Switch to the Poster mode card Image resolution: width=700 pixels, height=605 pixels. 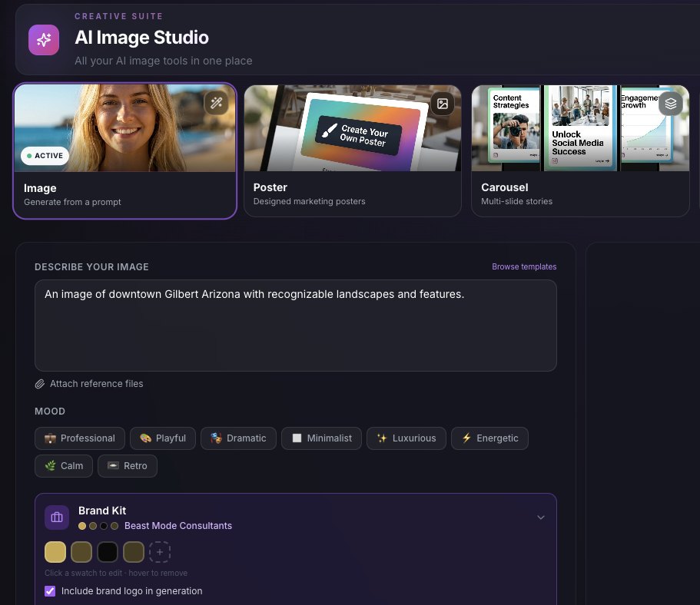[x=353, y=150]
